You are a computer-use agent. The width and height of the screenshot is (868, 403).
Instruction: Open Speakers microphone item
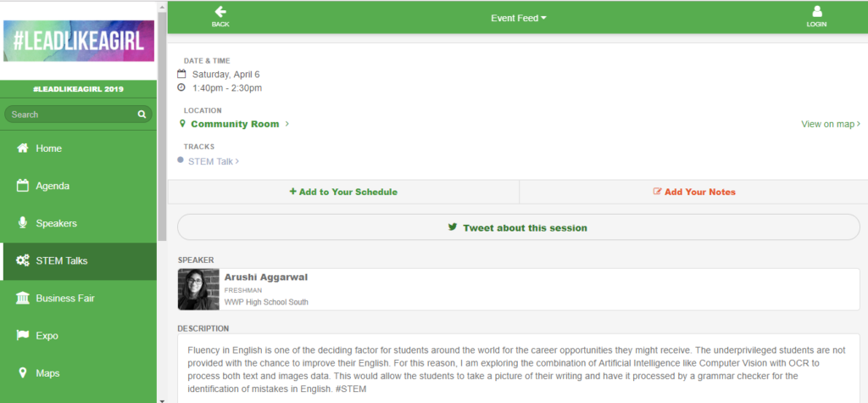point(79,223)
